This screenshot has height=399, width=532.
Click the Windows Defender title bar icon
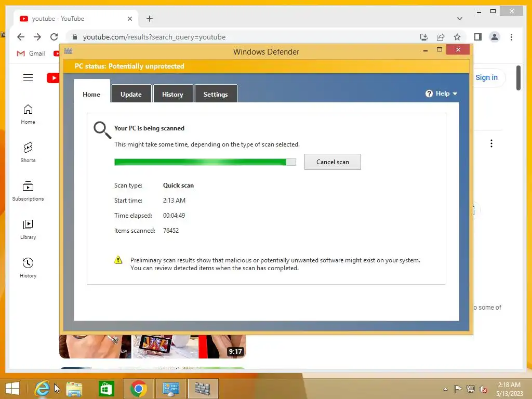point(68,51)
